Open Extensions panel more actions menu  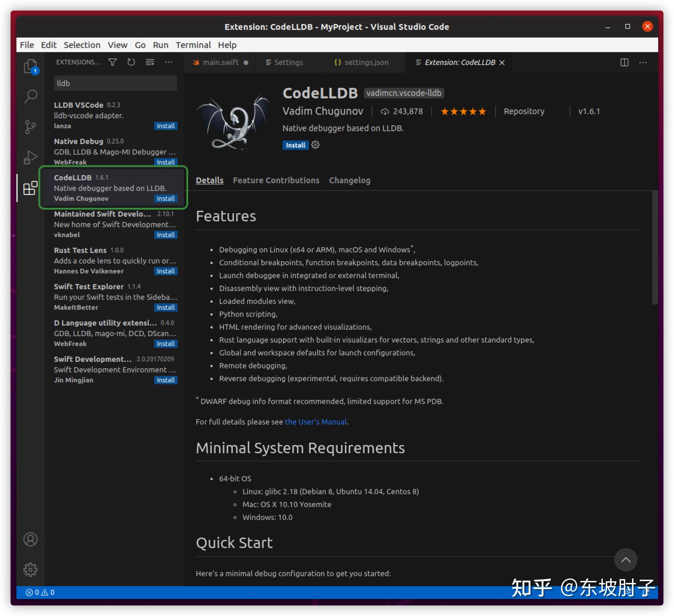169,62
